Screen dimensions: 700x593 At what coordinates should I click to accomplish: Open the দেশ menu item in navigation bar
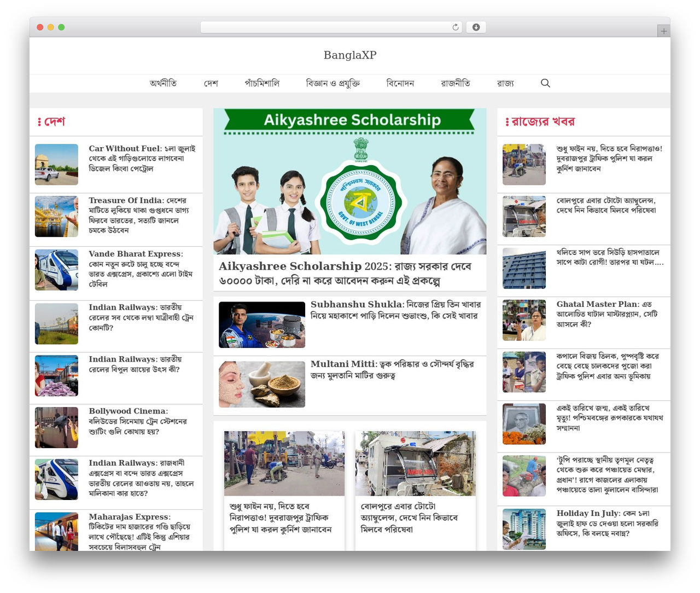coord(211,83)
